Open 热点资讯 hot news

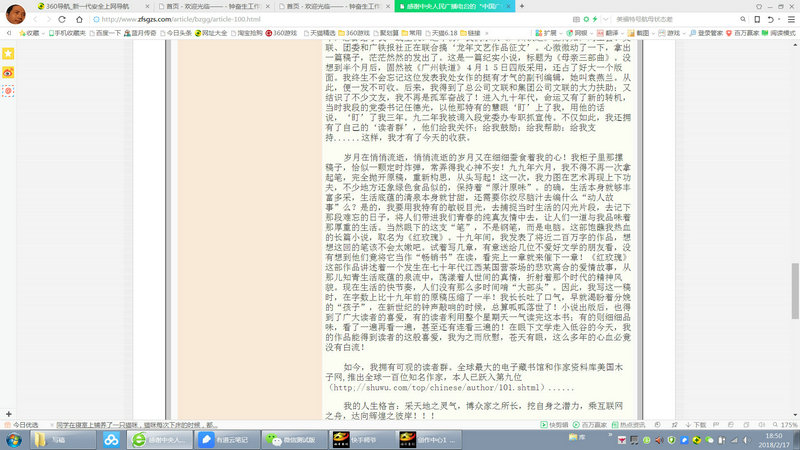629,424
